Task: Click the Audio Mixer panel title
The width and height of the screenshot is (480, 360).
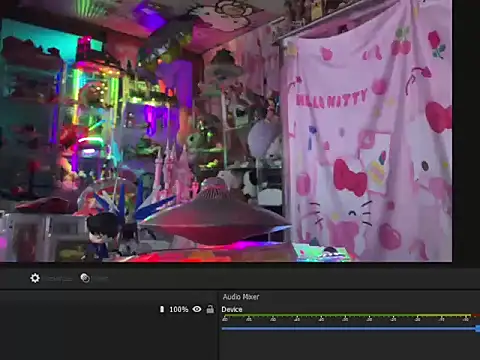Action: pos(241,297)
